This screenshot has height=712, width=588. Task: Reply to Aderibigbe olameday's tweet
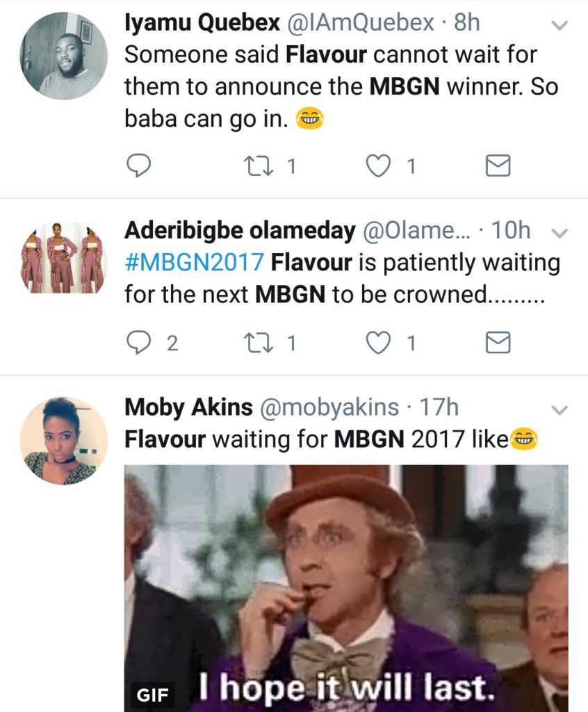(138, 342)
